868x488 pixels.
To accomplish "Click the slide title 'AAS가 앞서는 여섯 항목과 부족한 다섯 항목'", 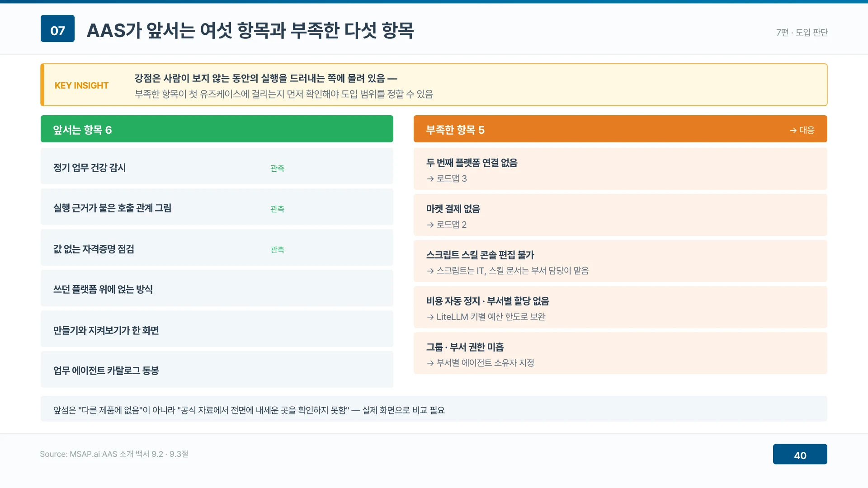I will click(250, 30).
